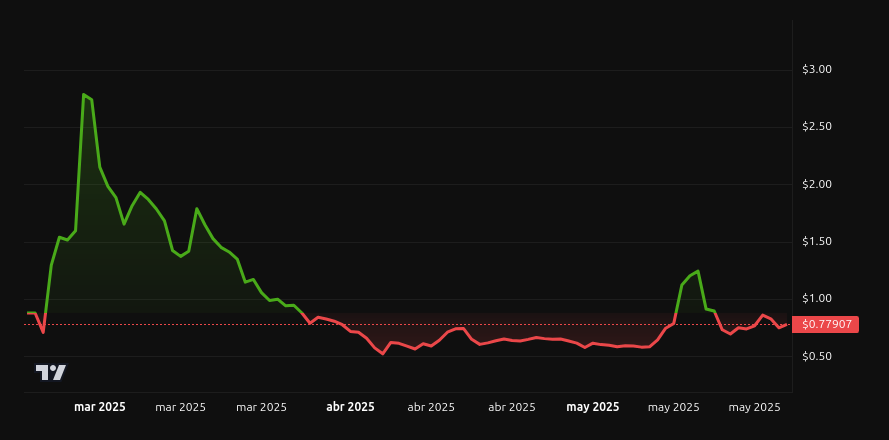Click the bold abr 2025 date label
The width and height of the screenshot is (889, 440).
350,407
